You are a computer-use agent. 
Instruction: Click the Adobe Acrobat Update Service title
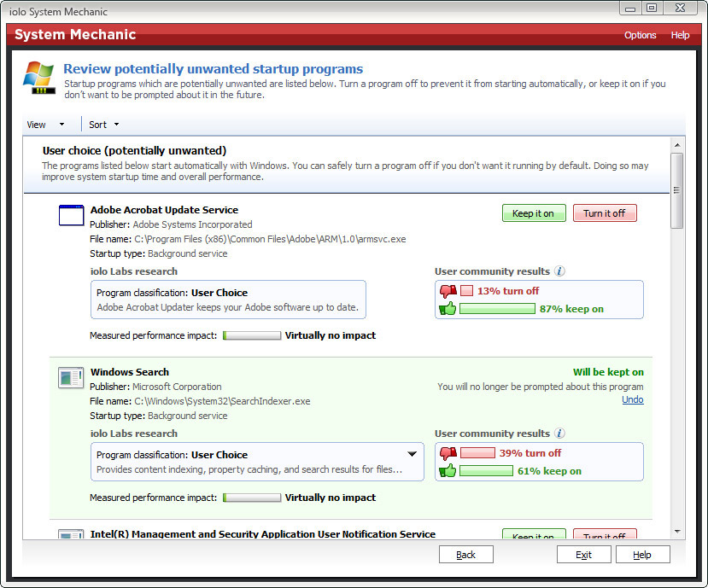point(164,210)
